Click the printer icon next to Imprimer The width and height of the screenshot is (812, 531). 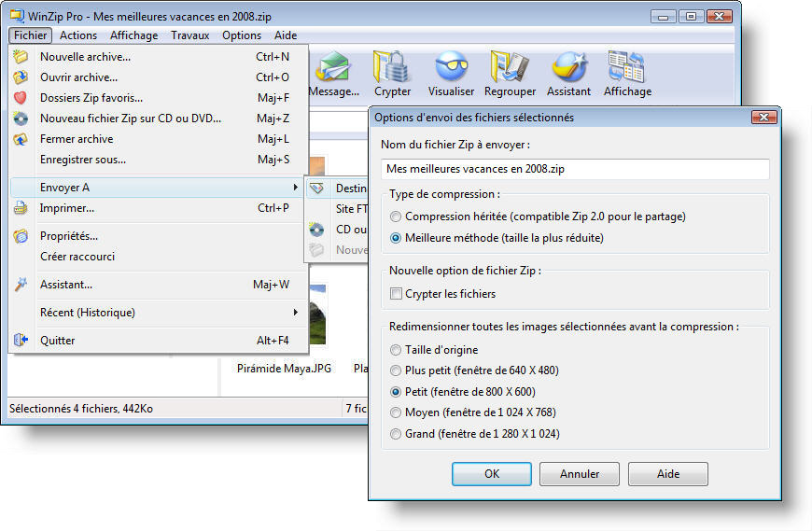[x=21, y=208]
